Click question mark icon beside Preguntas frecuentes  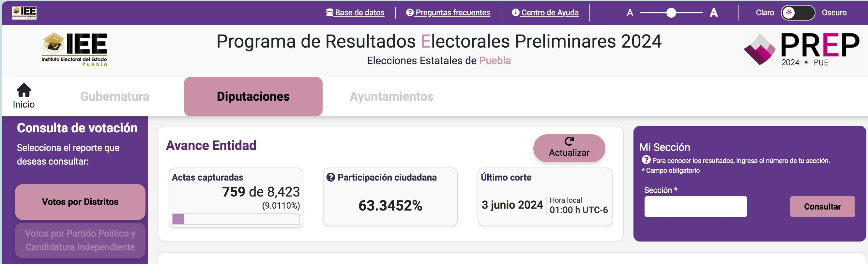(x=410, y=12)
